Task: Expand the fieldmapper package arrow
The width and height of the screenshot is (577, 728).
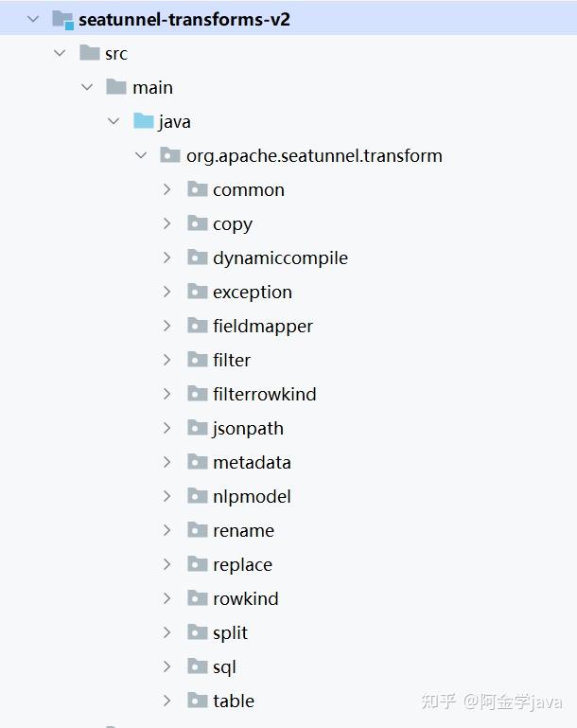Action: click(x=167, y=326)
